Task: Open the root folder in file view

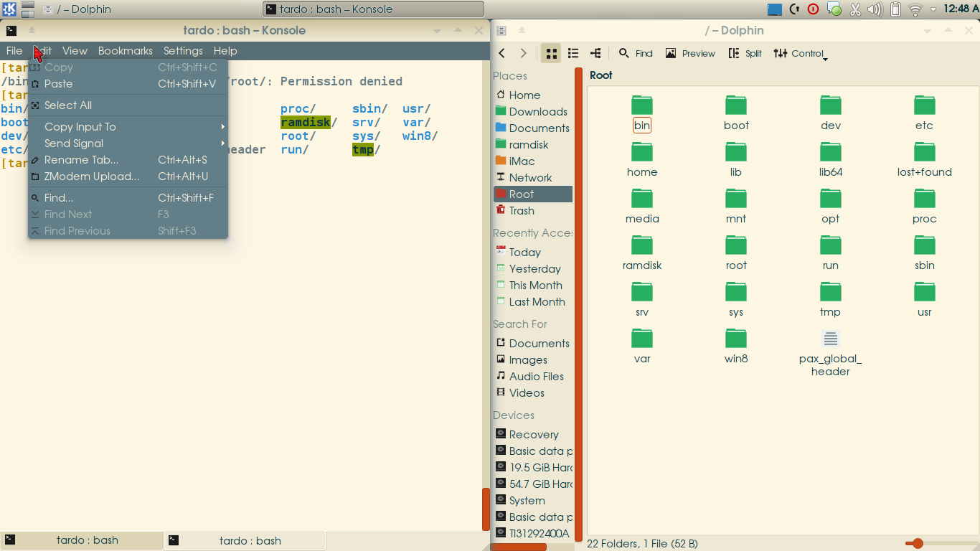Action: (736, 253)
